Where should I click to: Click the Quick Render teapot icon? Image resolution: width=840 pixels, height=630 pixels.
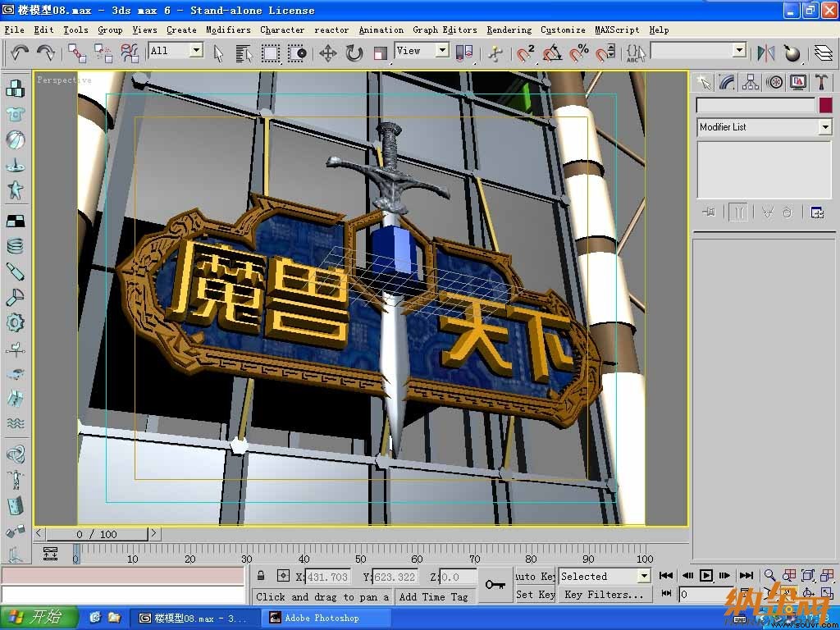(x=792, y=53)
